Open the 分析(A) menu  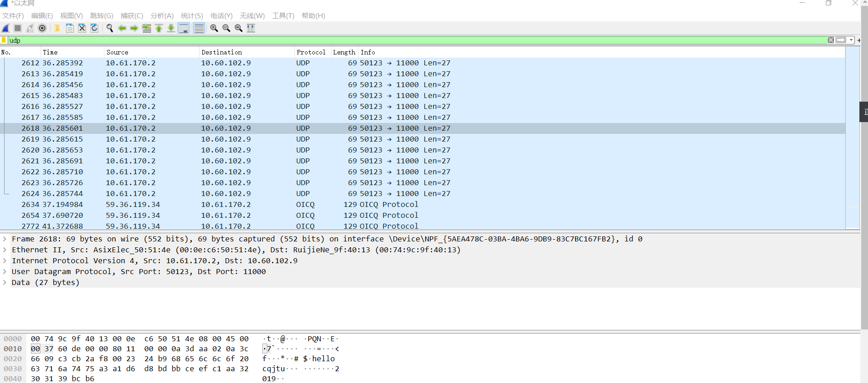(x=162, y=16)
